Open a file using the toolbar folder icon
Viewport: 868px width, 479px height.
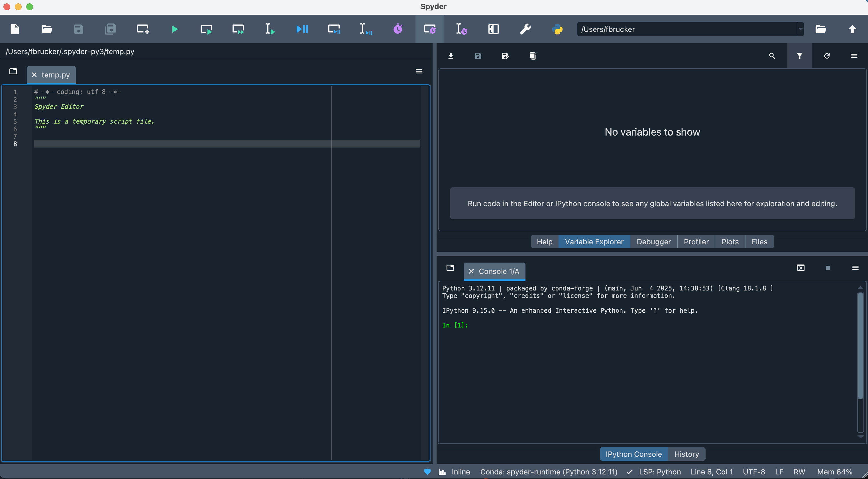[46, 29]
